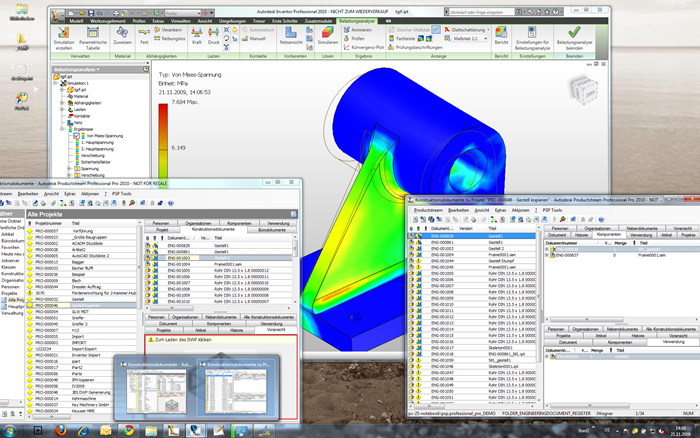Click Animieren result tool
Image resolution: width=700 pixels, height=438 pixels.
pos(358,30)
